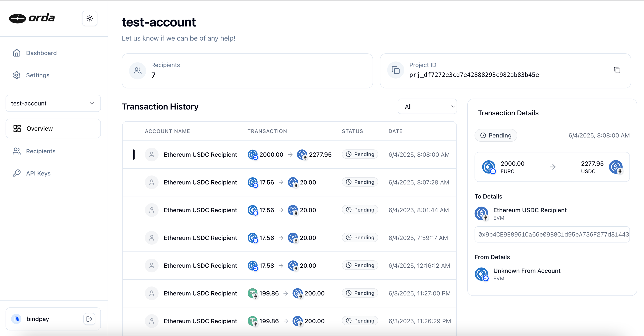This screenshot has width=644, height=336.
Task: Click the STATUS column header
Action: 352,131
